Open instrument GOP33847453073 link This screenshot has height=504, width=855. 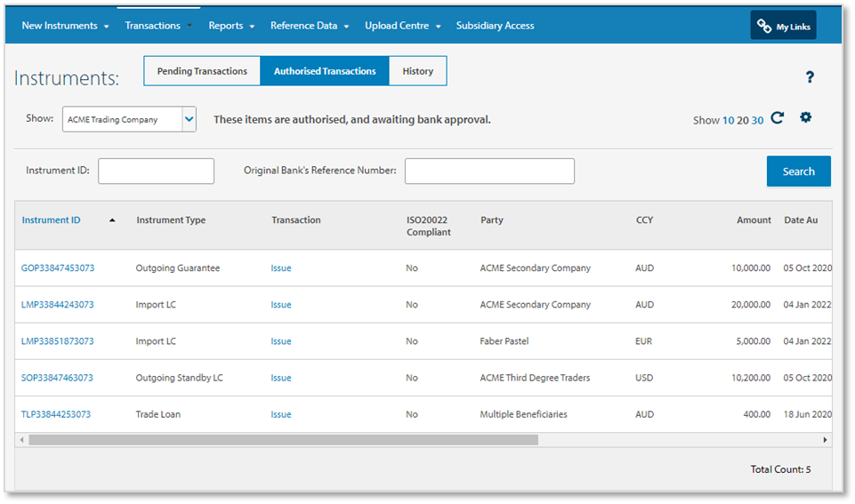pos(58,268)
